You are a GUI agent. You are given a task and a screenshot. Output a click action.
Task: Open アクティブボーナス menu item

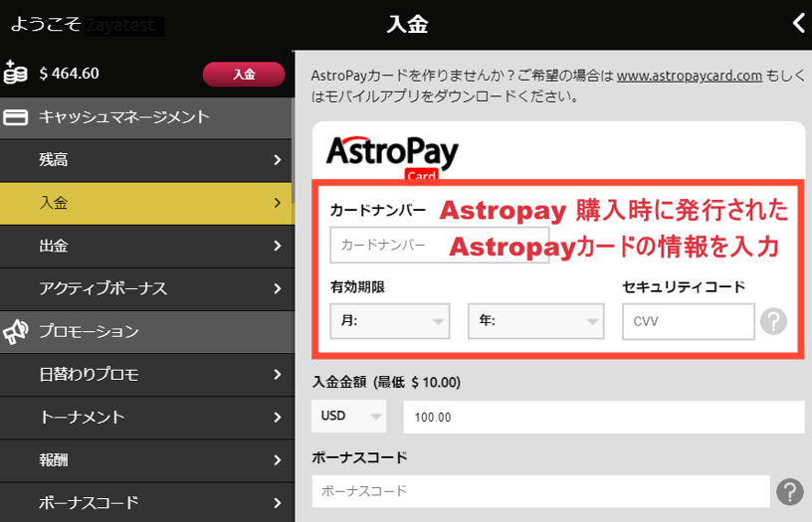pyautogui.click(x=146, y=289)
